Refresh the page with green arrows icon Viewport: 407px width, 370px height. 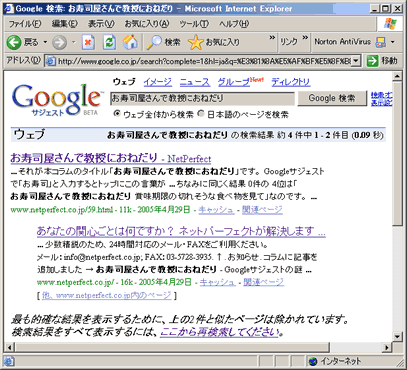click(x=109, y=42)
